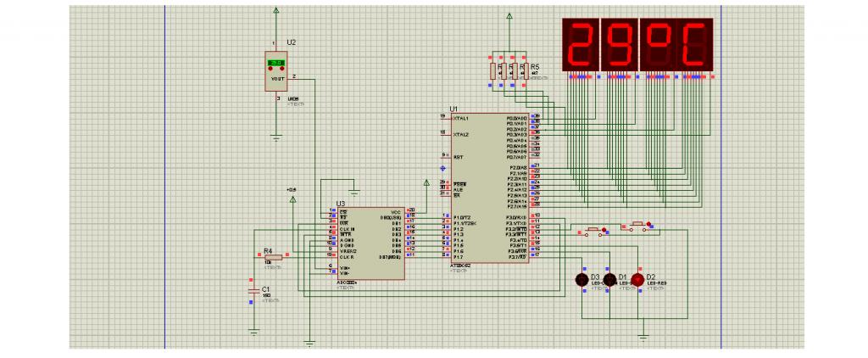The height and width of the screenshot is (358, 868).
Task: Select seven-segment display showing digit 2
Action: [x=581, y=44]
